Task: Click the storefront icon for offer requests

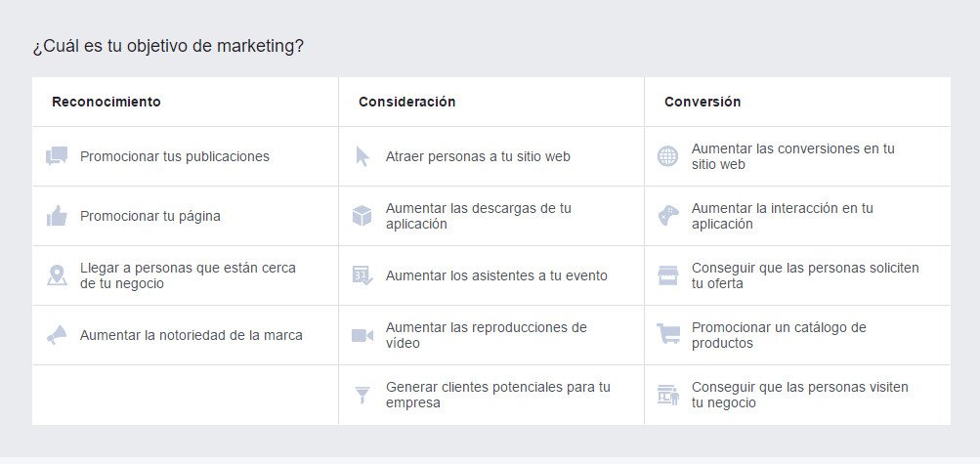Action: pyautogui.click(x=668, y=275)
